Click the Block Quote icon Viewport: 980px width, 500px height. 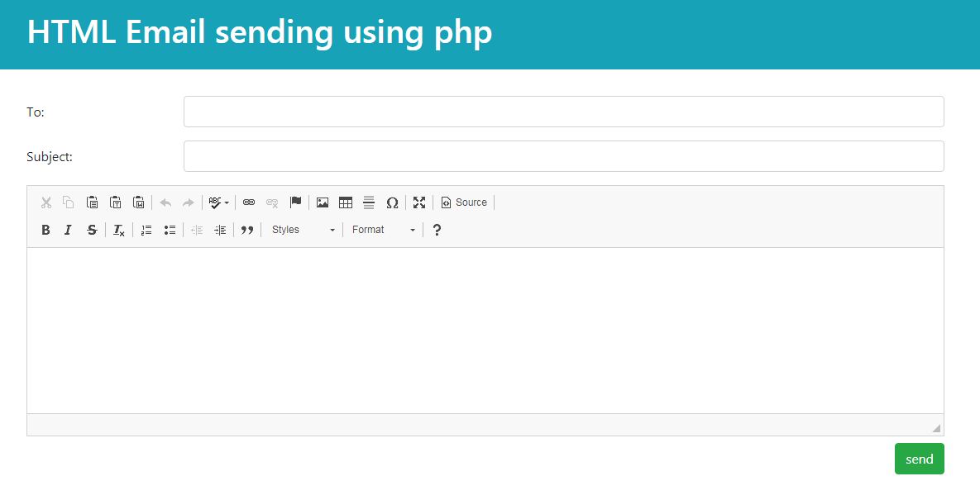(246, 230)
